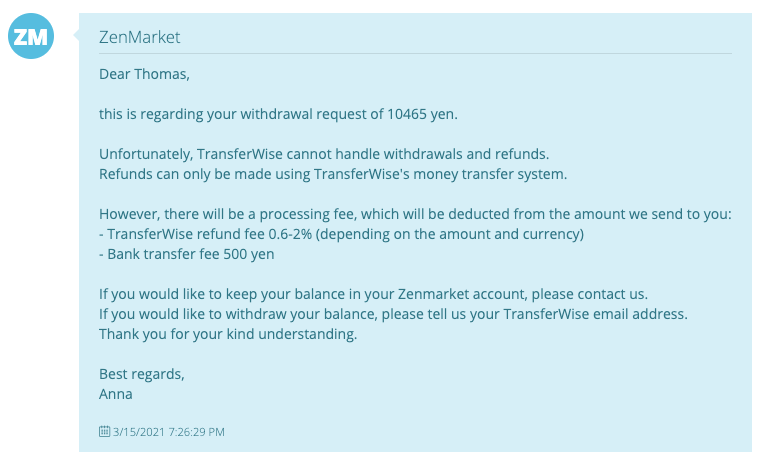Click the 3/15/2021 7:26:29 PM timestamp
This screenshot has width=760, height=460.
[x=169, y=432]
